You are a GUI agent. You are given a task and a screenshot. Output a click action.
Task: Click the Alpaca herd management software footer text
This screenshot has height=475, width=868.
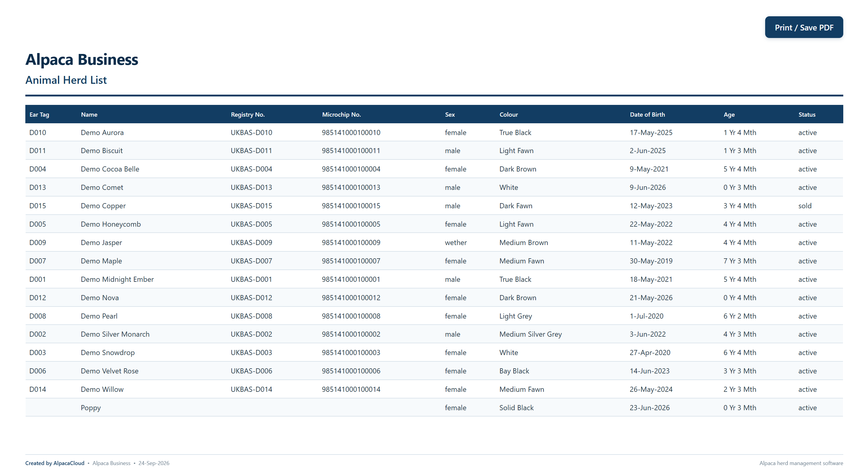[x=801, y=463]
